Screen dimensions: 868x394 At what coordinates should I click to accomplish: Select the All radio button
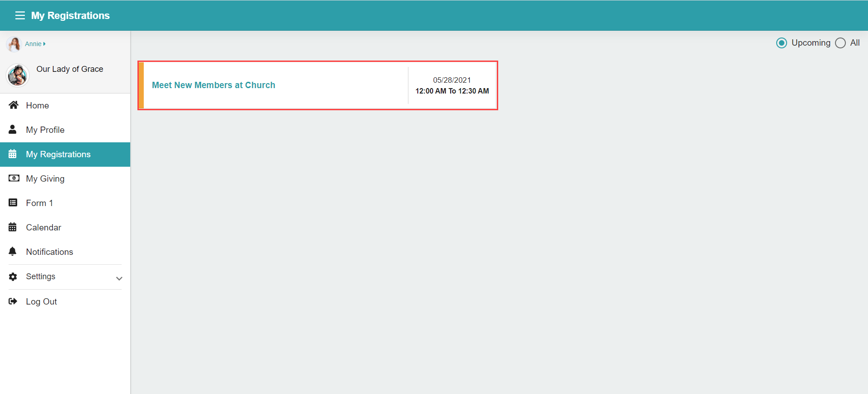tap(840, 43)
